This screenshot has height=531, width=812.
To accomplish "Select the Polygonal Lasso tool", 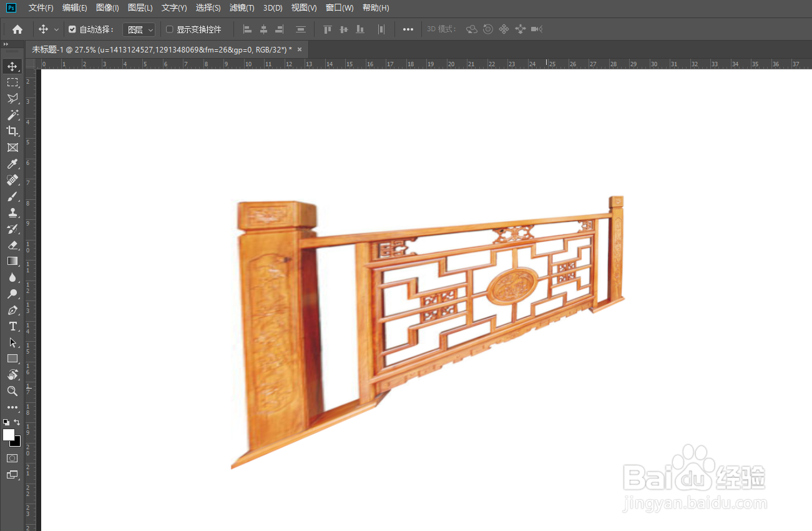I will click(x=12, y=99).
